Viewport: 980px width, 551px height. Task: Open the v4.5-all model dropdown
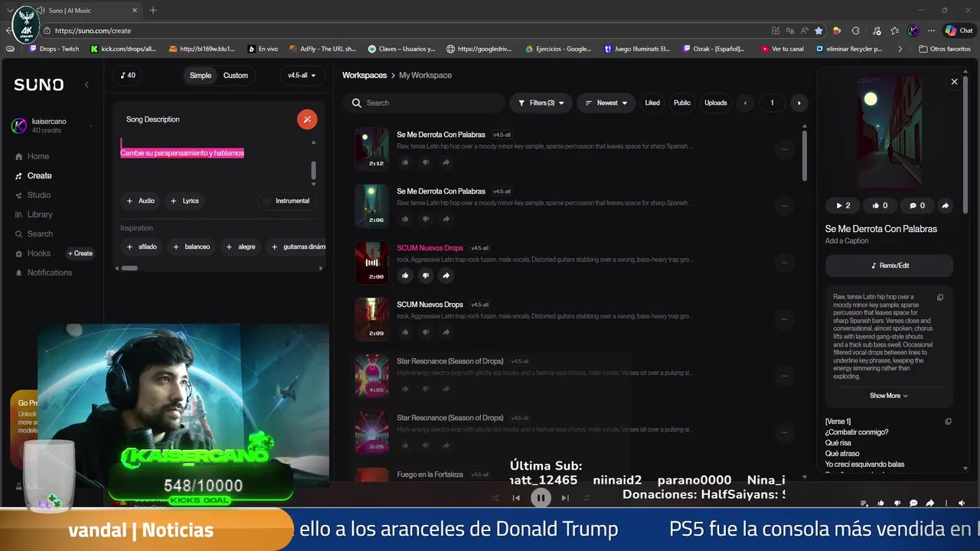pyautogui.click(x=302, y=75)
